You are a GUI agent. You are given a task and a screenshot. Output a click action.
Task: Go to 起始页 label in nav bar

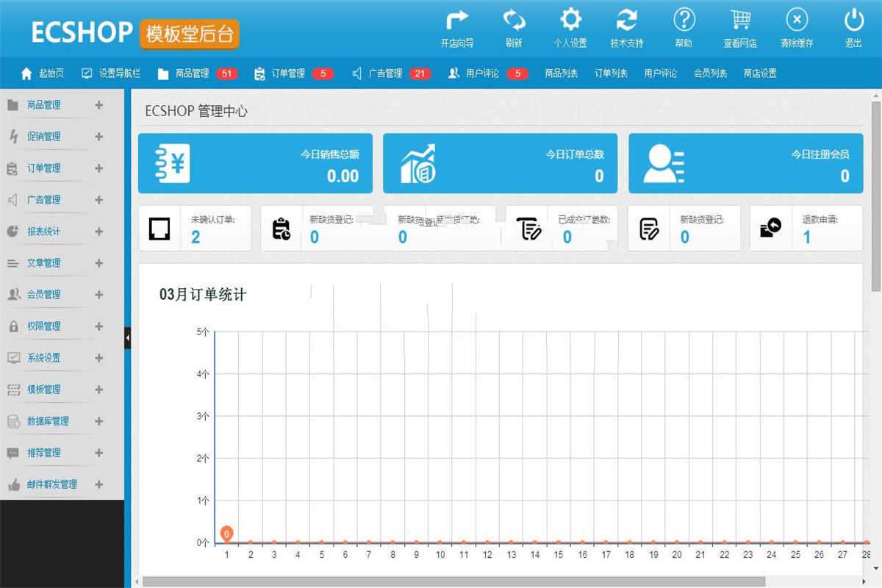pyautogui.click(x=51, y=73)
